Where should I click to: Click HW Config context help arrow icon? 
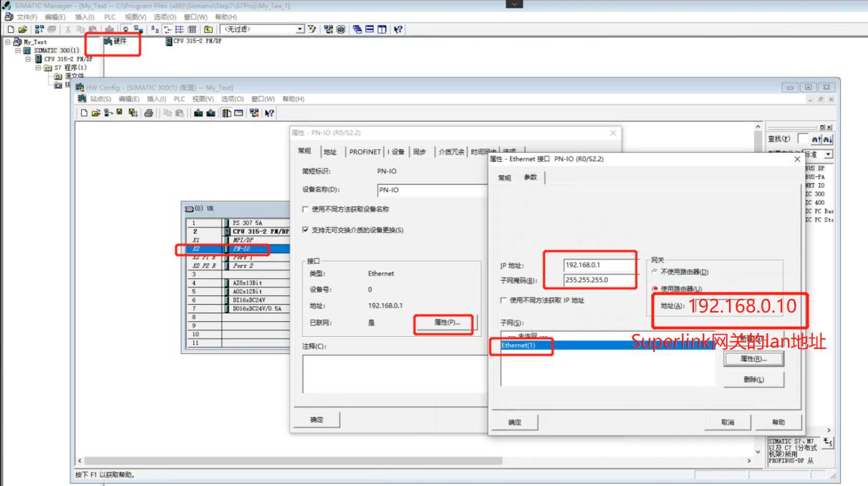point(269,113)
